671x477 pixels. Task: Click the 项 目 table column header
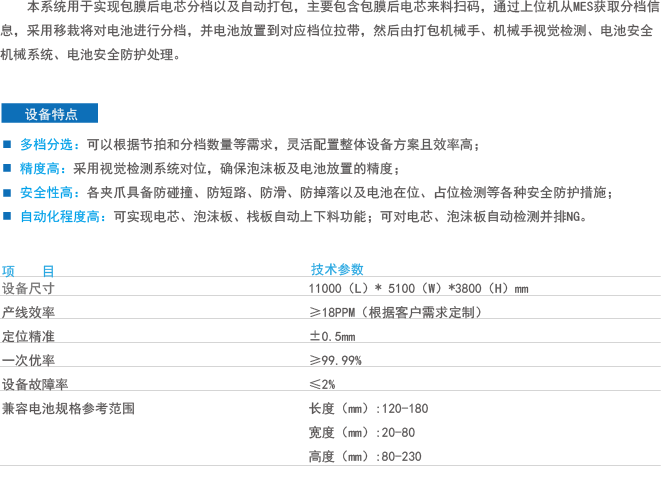point(28,271)
